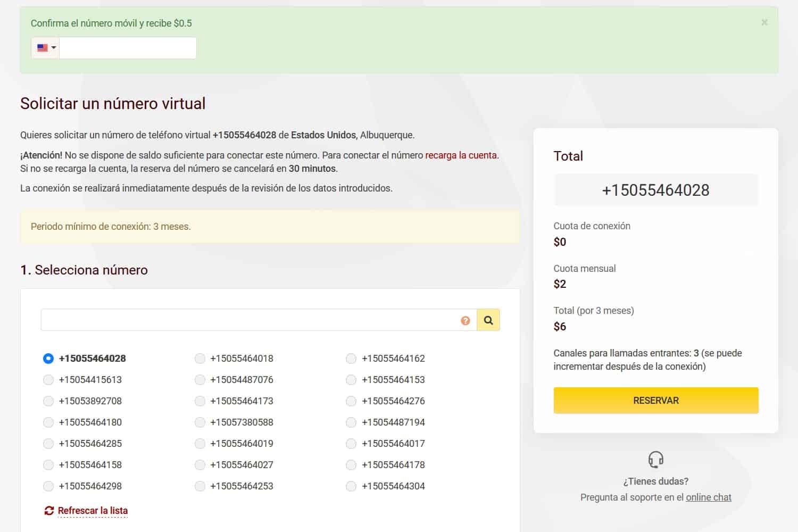798x532 pixels.
Task: Select radio button for +15055464019
Action: pyautogui.click(x=200, y=444)
